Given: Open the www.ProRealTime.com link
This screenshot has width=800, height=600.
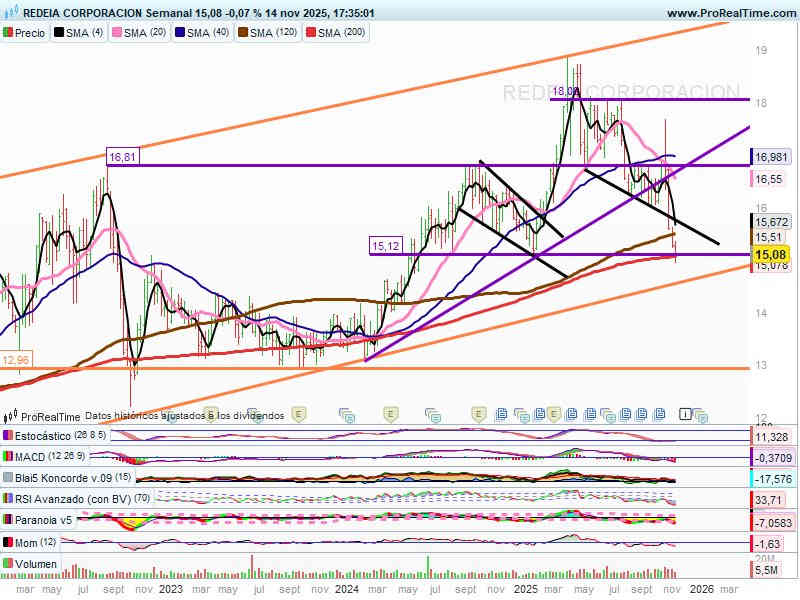Looking at the screenshot, I should (730, 13).
